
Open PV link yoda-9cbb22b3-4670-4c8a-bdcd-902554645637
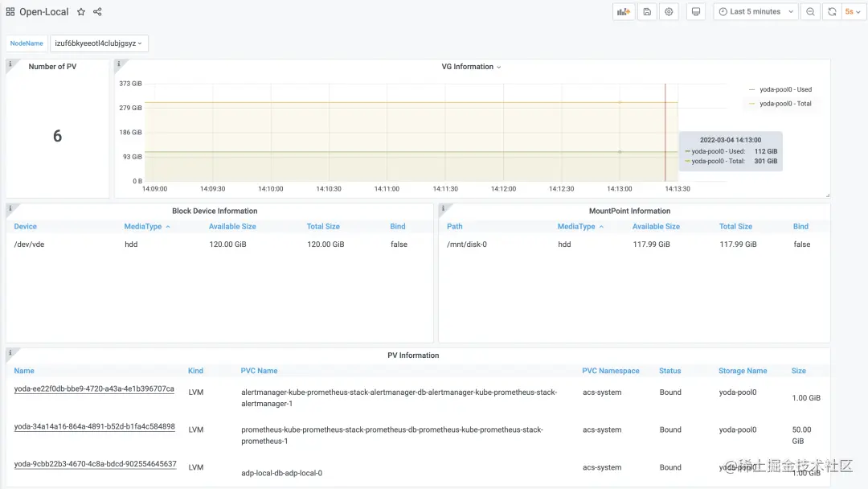pos(95,465)
